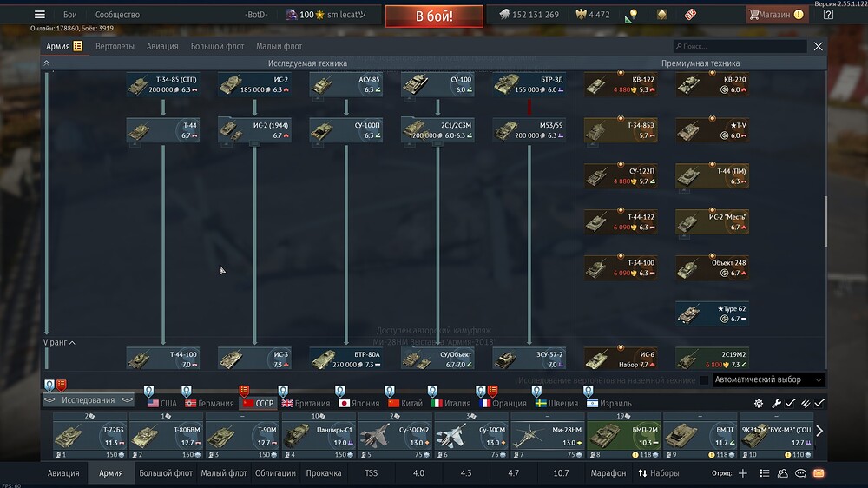Select the Израиль nation
This screenshot has width=868, height=488.
(609, 403)
